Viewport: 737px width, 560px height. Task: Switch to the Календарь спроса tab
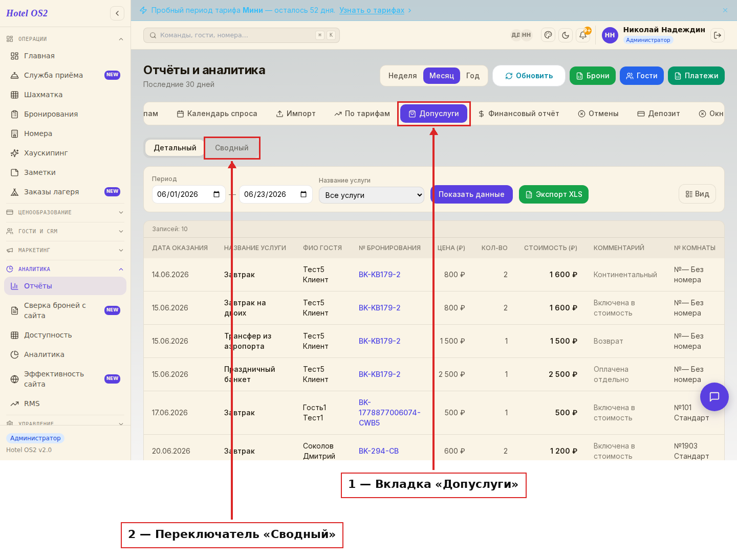217,114
